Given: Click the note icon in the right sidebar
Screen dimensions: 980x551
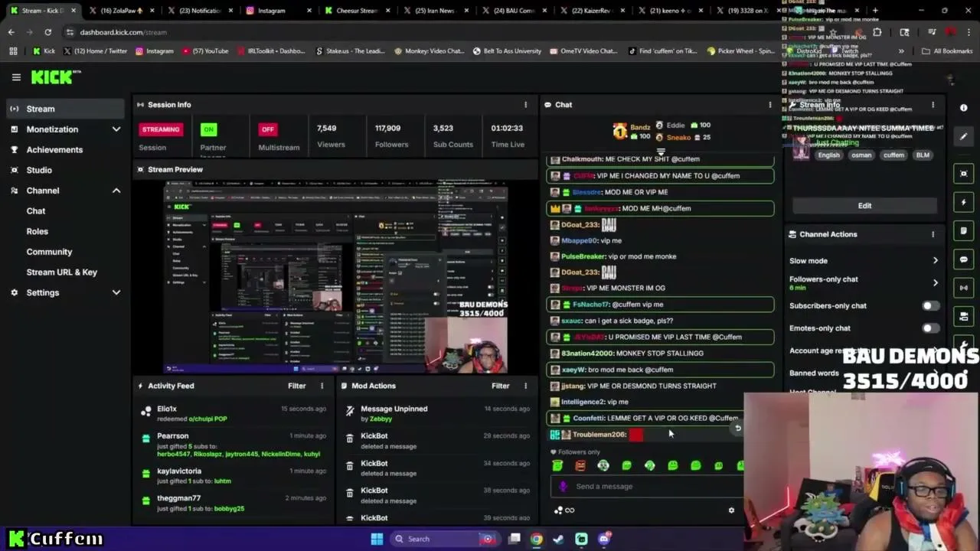Looking at the screenshot, I should click(964, 230).
